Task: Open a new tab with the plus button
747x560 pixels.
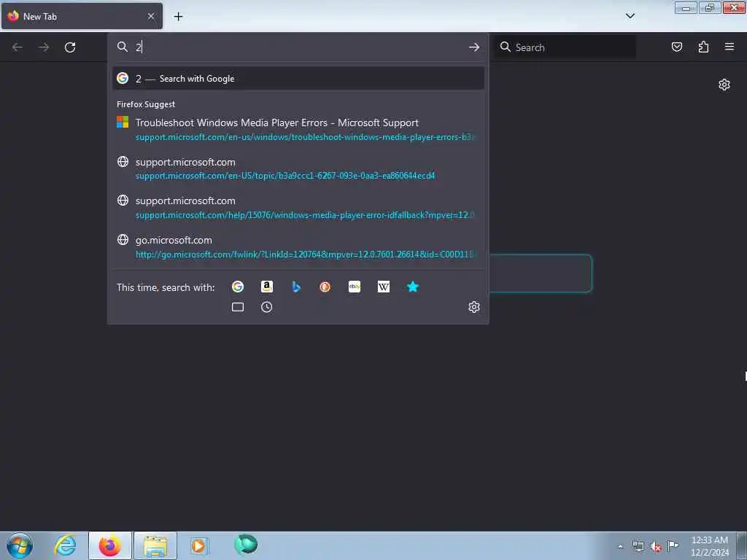Action: pos(178,17)
